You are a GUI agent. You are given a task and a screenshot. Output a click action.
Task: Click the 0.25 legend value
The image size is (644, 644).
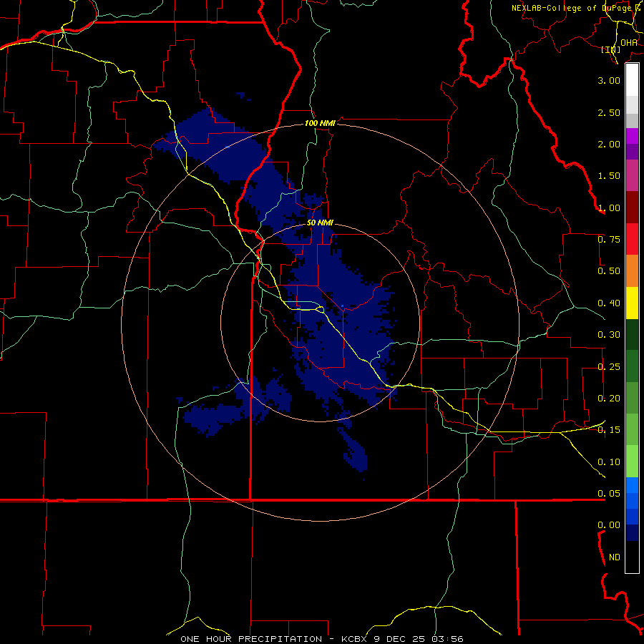[x=609, y=367]
